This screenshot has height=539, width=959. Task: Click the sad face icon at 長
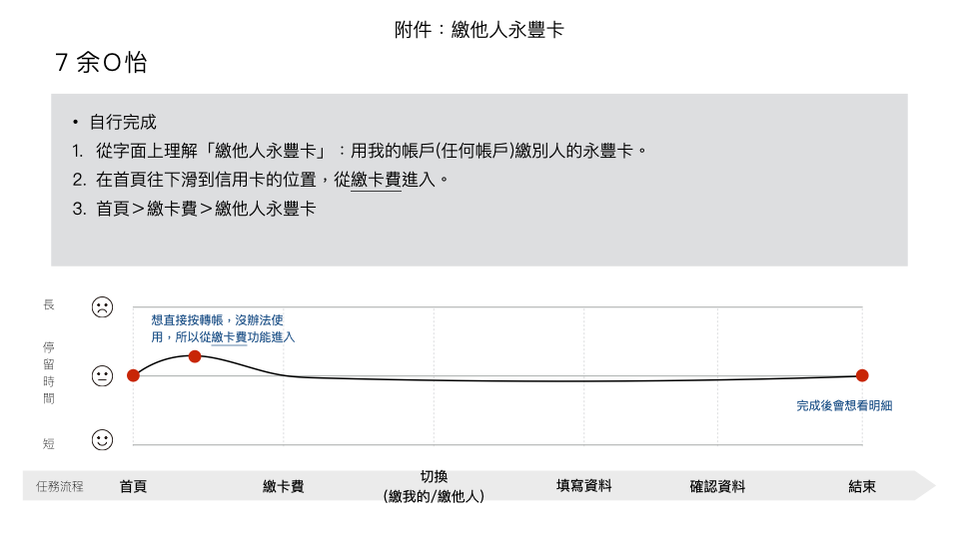click(x=102, y=307)
